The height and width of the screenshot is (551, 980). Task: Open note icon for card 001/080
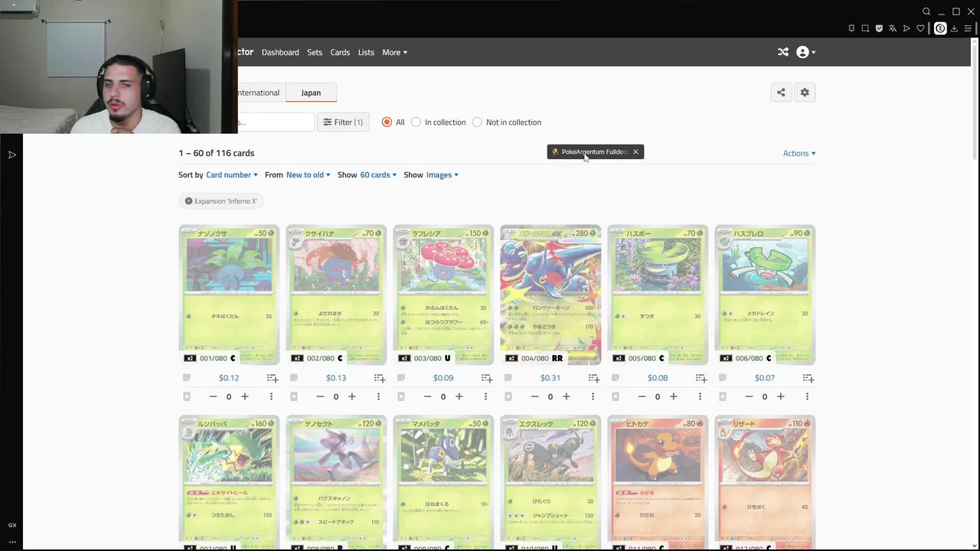pos(186,378)
